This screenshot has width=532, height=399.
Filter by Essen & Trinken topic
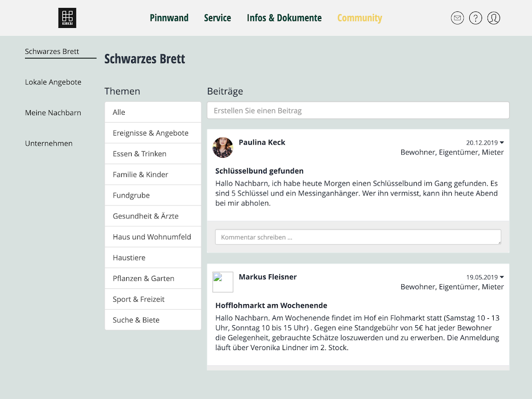tap(153, 154)
